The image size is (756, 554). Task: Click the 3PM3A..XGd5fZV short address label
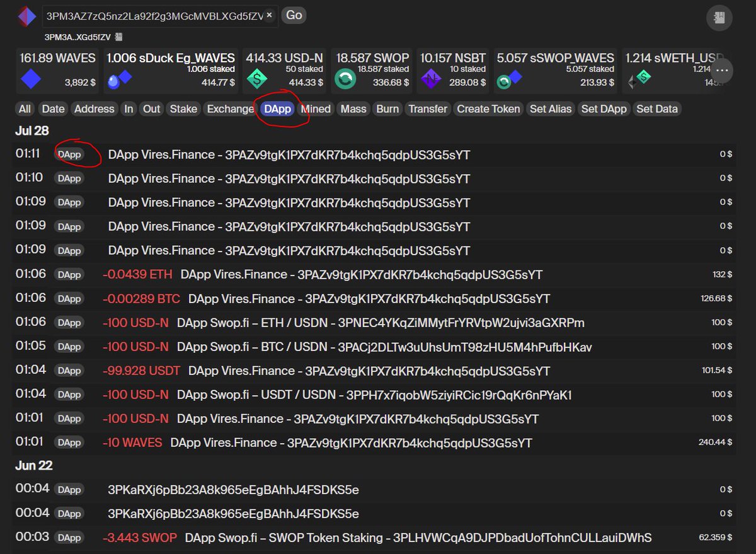77,37
